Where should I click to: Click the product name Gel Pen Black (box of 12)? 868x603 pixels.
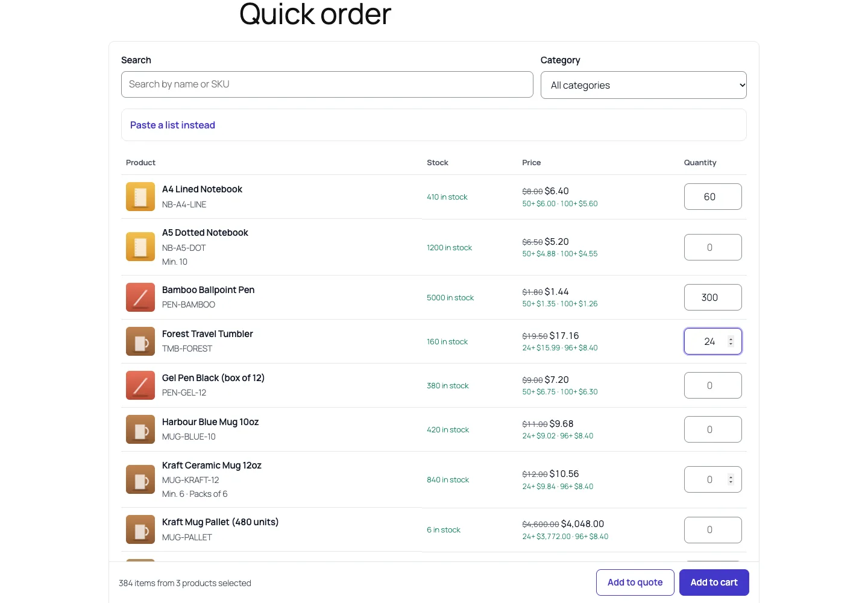click(213, 378)
